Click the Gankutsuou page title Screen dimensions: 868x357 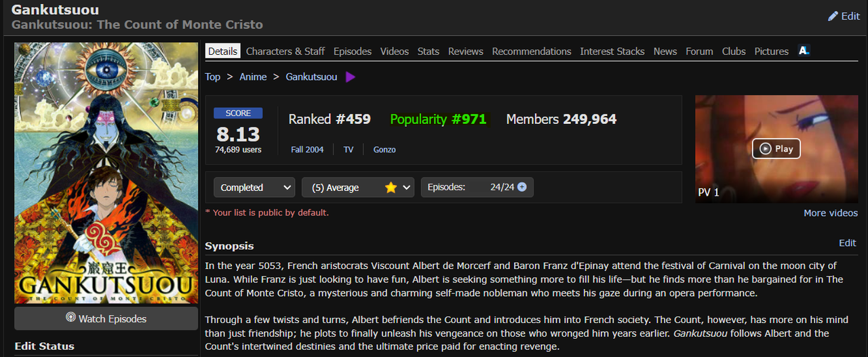point(55,9)
